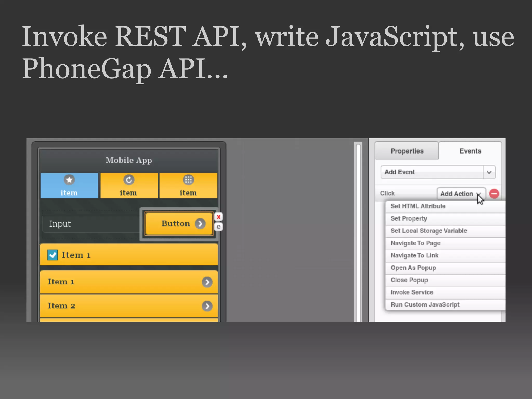The image size is (532, 399).
Task: Click arrow icon on Item 2 list row
Action: coord(207,306)
